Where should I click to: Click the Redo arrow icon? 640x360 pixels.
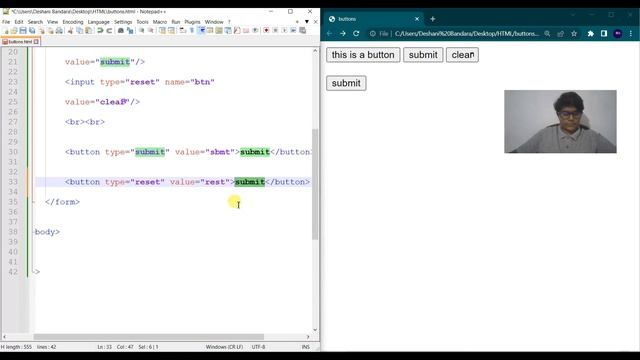coord(109,31)
